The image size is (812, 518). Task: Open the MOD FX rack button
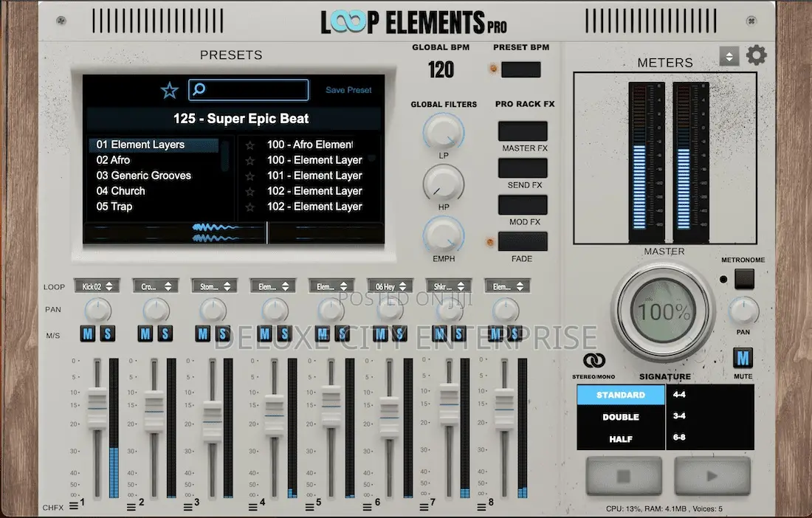point(523,205)
